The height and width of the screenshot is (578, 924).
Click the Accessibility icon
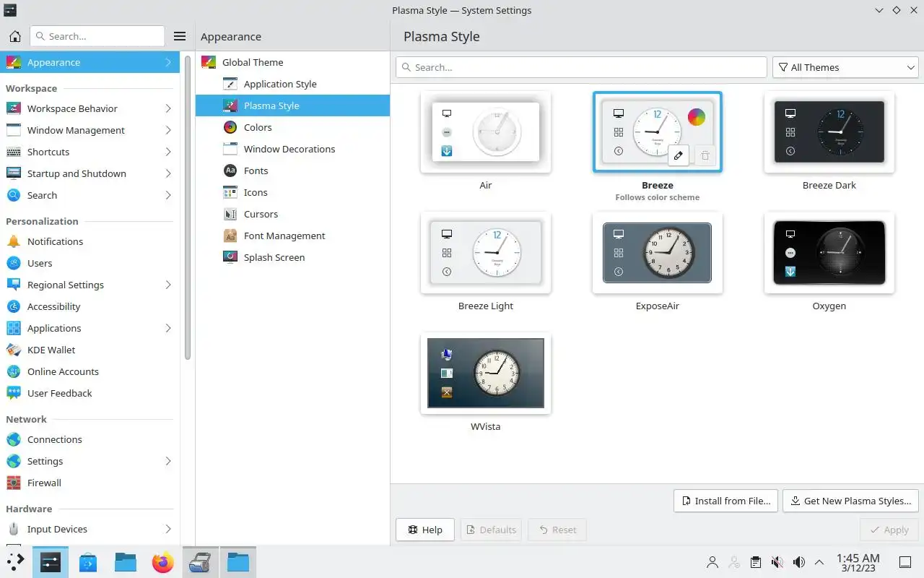(14, 306)
